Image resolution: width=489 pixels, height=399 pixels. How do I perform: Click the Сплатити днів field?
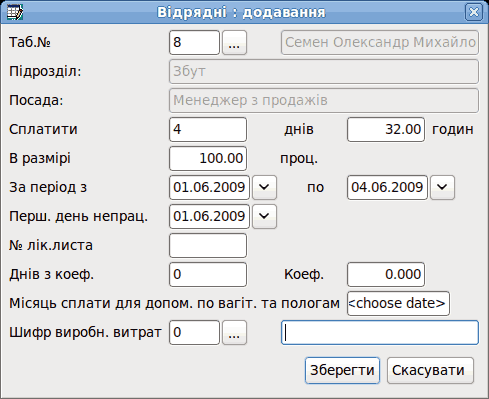tap(208, 129)
